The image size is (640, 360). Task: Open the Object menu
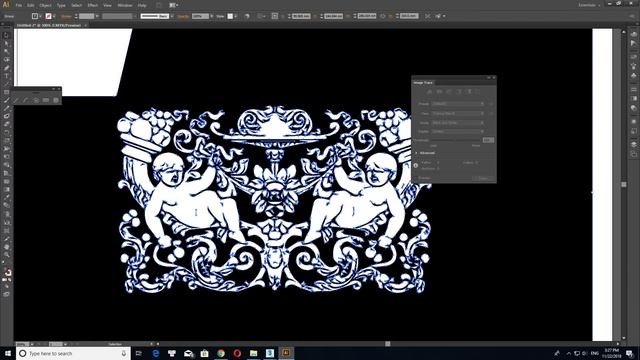pos(45,5)
